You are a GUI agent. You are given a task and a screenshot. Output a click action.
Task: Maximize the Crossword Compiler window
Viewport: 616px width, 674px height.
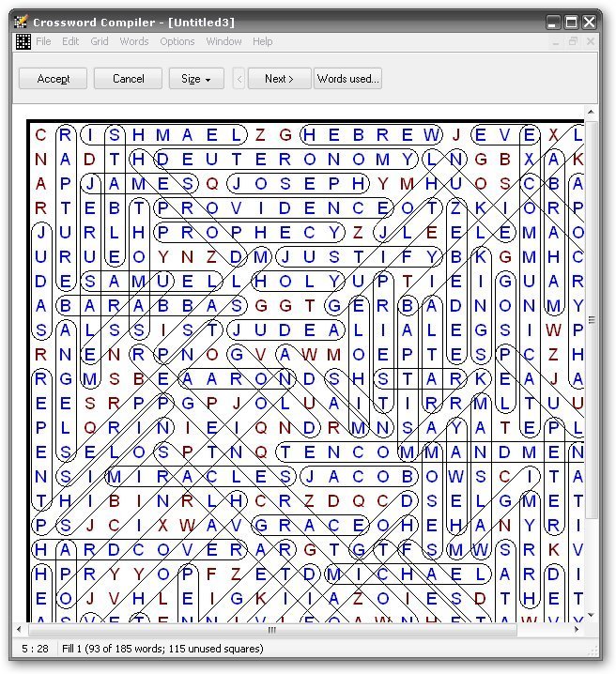571,22
